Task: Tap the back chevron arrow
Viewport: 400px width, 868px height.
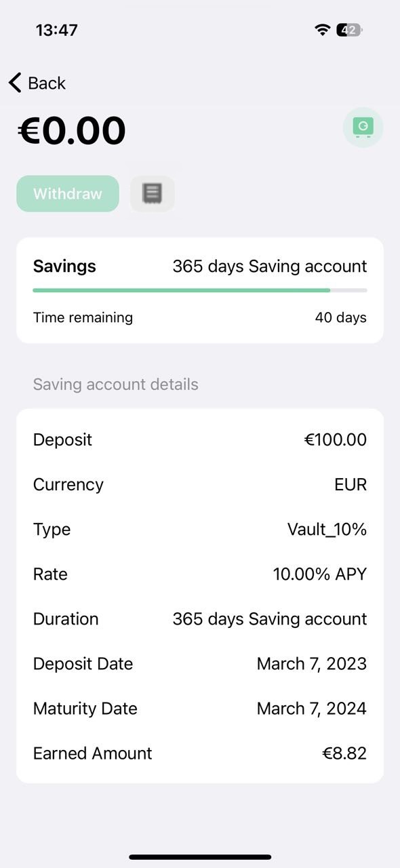Action: tap(14, 82)
